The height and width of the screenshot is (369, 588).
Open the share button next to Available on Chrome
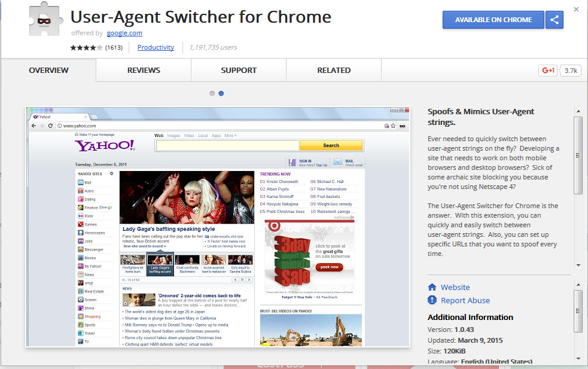[x=555, y=20]
